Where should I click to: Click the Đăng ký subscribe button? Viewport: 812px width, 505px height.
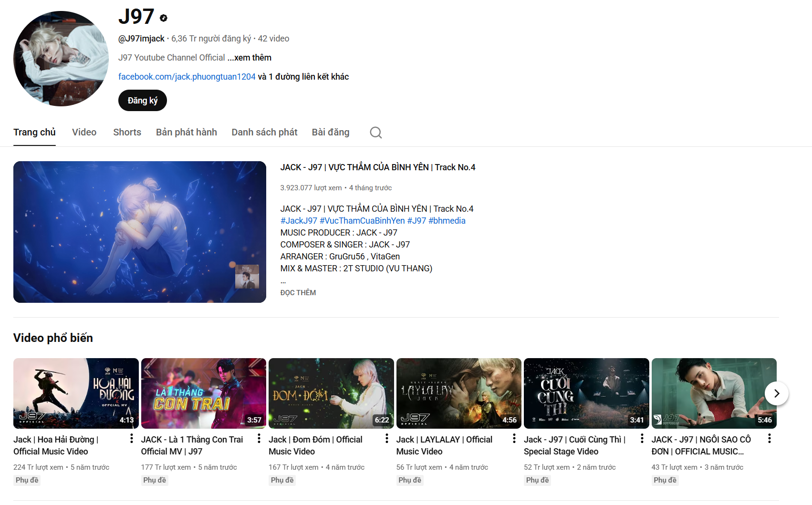(x=142, y=100)
